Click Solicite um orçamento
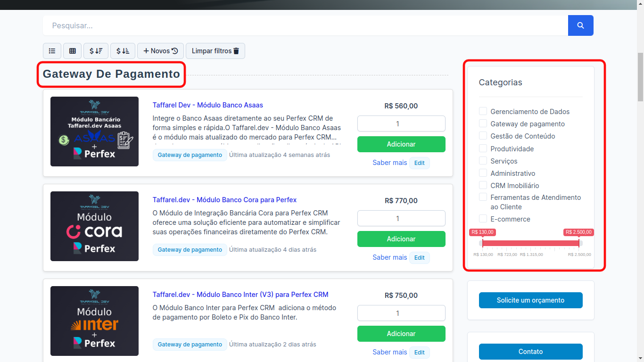 [x=530, y=300]
